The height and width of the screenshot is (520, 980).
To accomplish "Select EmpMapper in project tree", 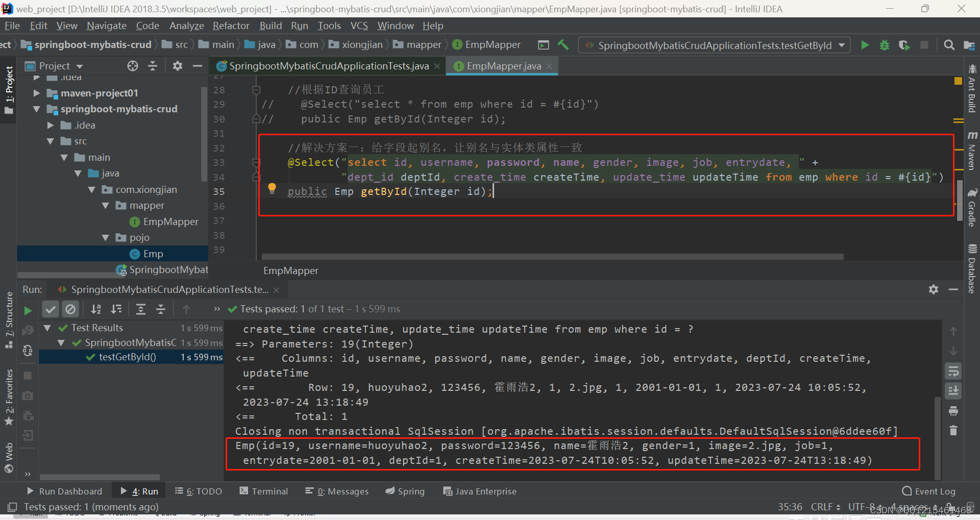I will pyautogui.click(x=170, y=222).
